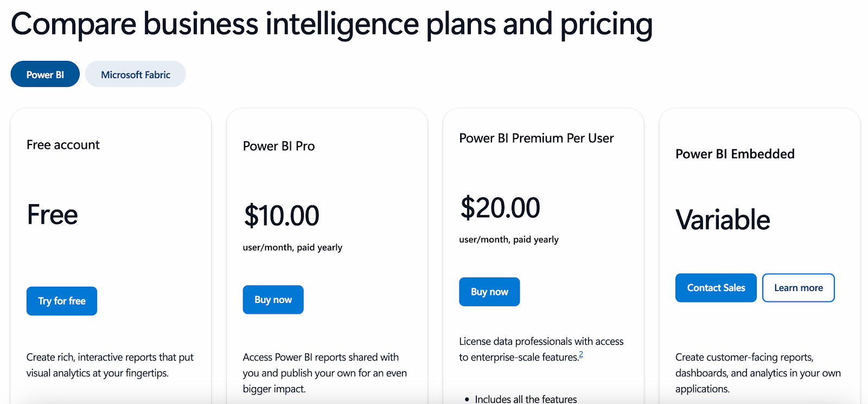Click the Embedded customer-facing reports description
This screenshot has height=404, width=868.
point(758,373)
